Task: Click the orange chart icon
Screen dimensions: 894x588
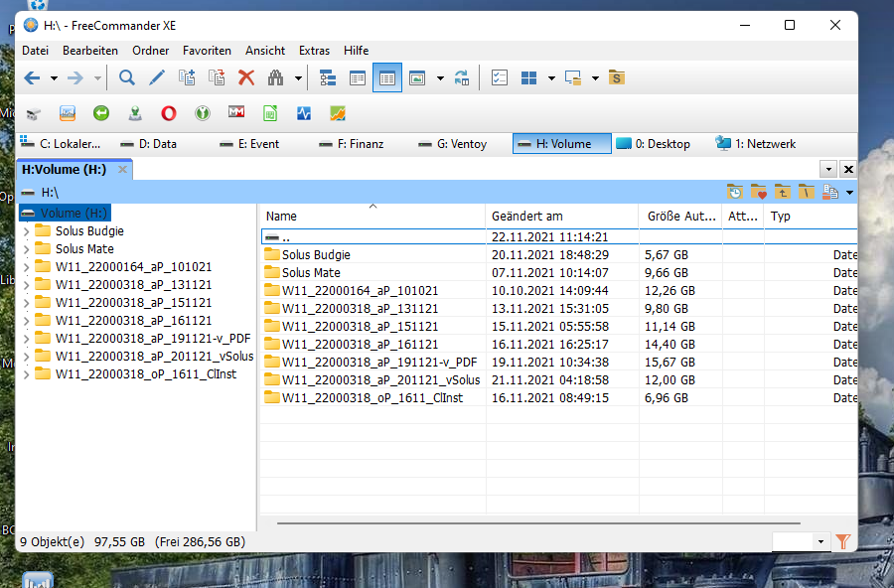Action: click(x=338, y=113)
